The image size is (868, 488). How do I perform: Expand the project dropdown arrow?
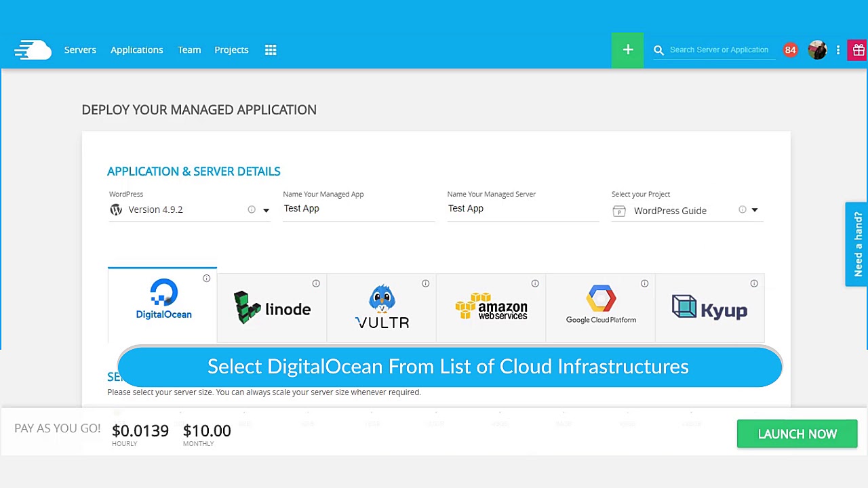(754, 210)
